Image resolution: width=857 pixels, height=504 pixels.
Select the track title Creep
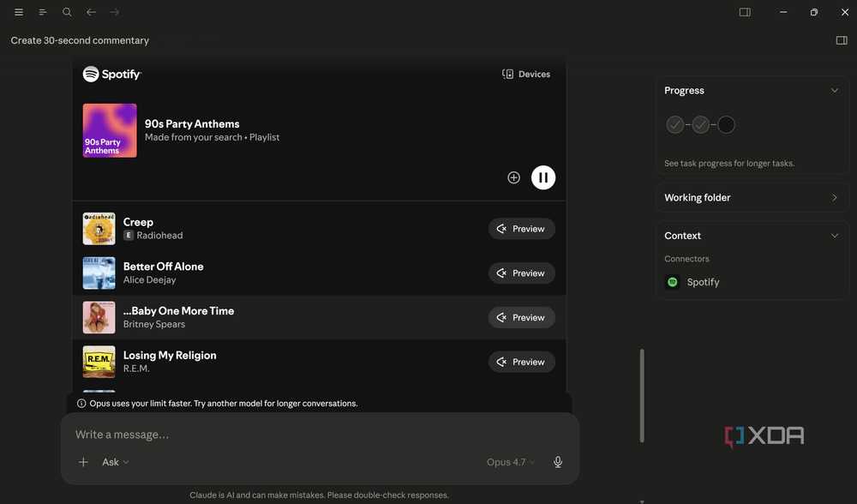pos(138,222)
